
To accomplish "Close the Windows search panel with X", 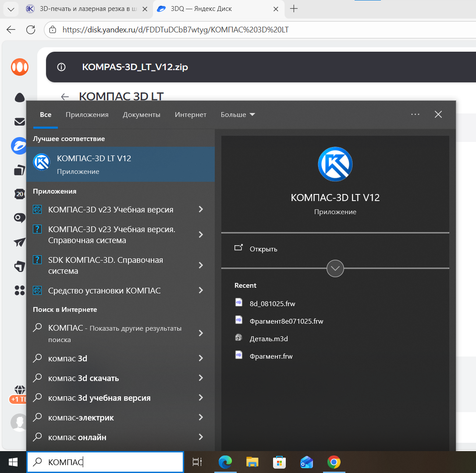I will coord(438,114).
